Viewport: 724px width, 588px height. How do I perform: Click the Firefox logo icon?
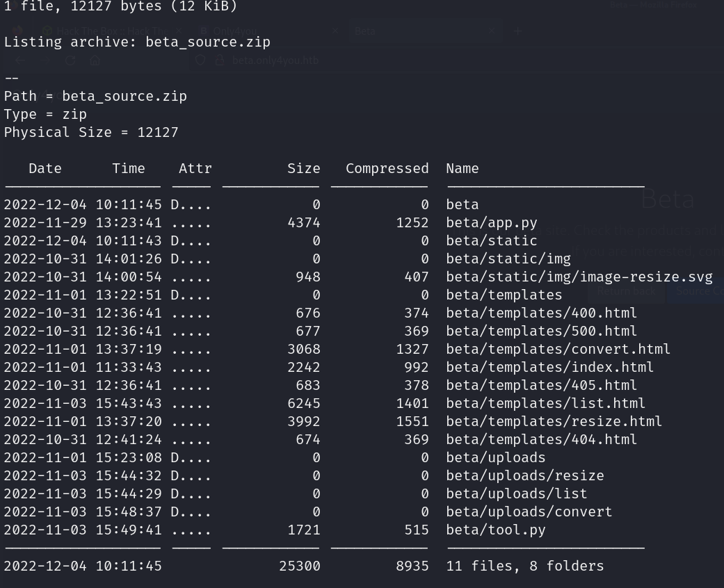pyautogui.click(x=17, y=31)
